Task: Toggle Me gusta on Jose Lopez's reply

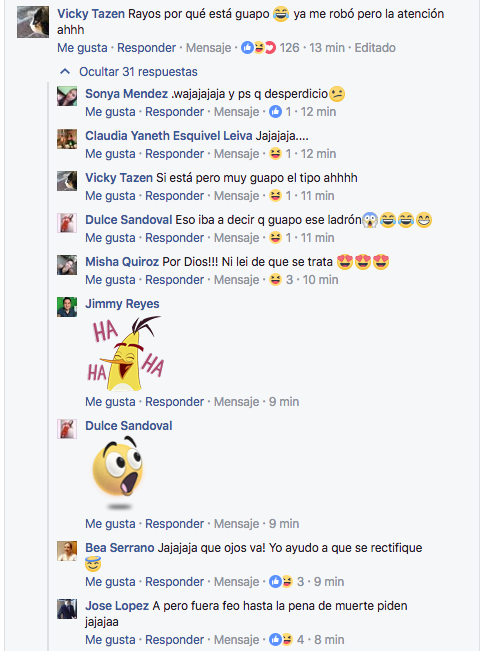Action: 110,640
